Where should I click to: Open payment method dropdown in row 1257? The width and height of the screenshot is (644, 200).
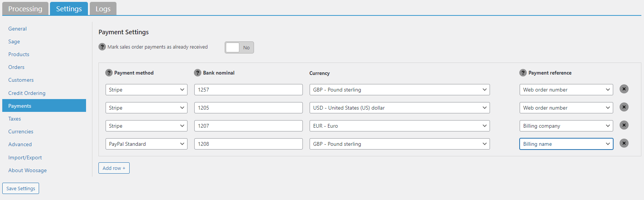(x=147, y=90)
